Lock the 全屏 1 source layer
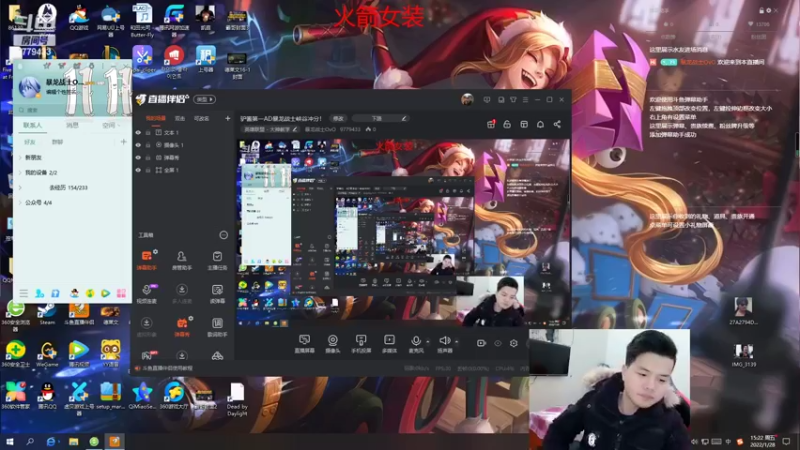The height and width of the screenshot is (450, 800). (148, 170)
